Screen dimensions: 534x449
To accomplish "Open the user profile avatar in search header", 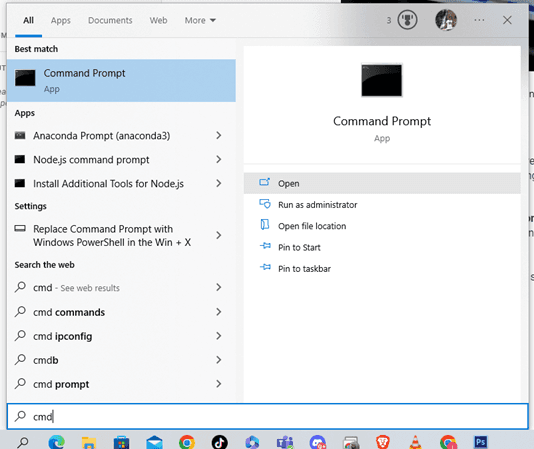I will click(446, 20).
